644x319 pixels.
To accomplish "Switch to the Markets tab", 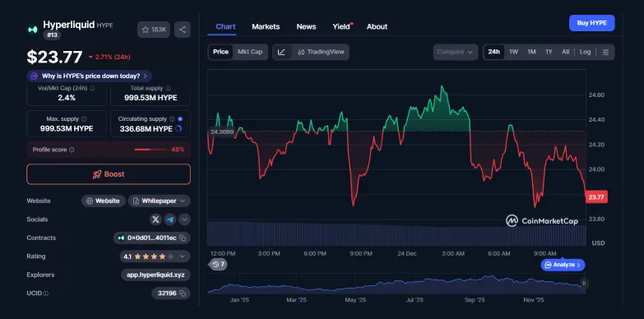I will 266,26.
